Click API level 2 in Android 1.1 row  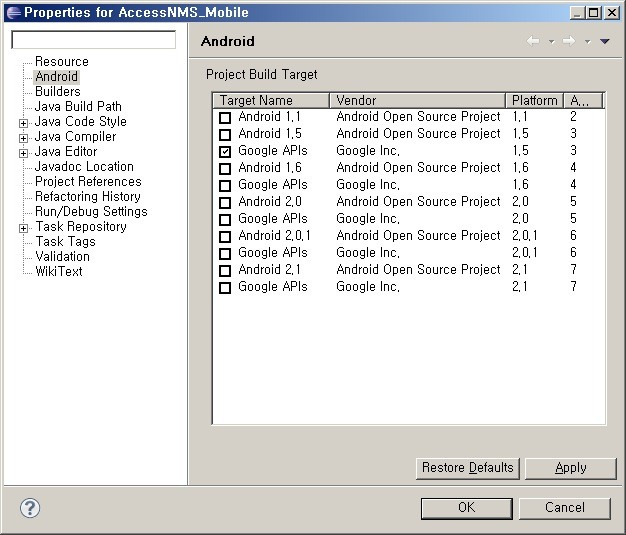[573, 117]
